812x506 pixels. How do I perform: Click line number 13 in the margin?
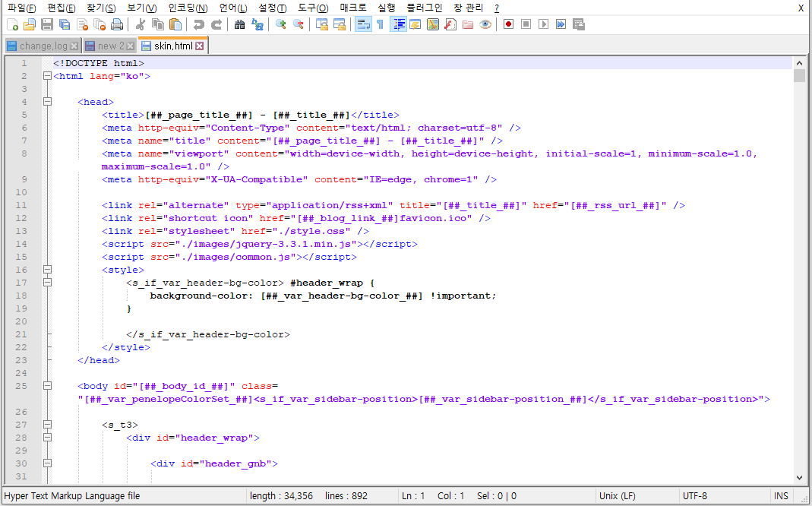coord(21,231)
